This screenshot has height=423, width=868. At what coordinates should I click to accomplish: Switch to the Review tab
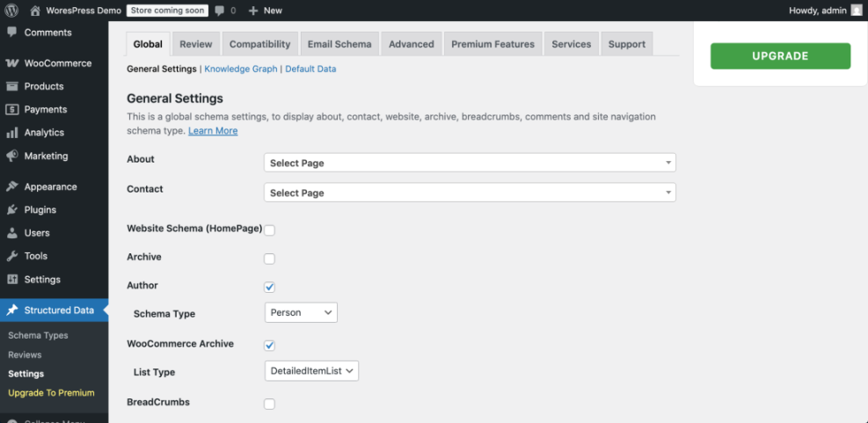pyautogui.click(x=196, y=44)
